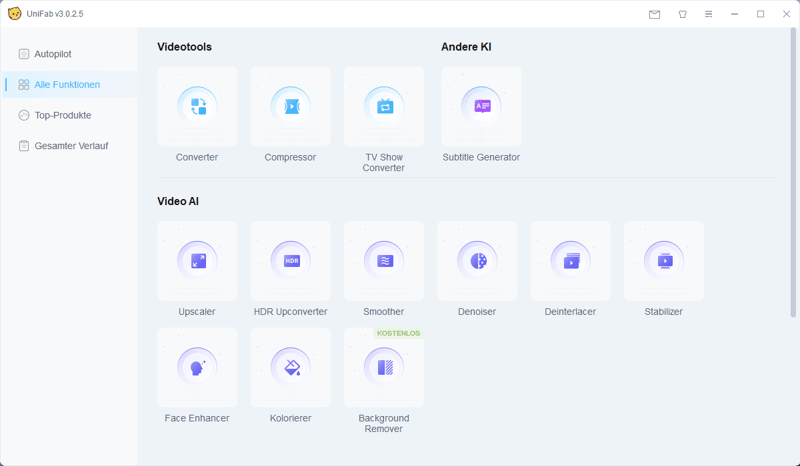Open Gesamter Verlauf history page

tap(71, 146)
